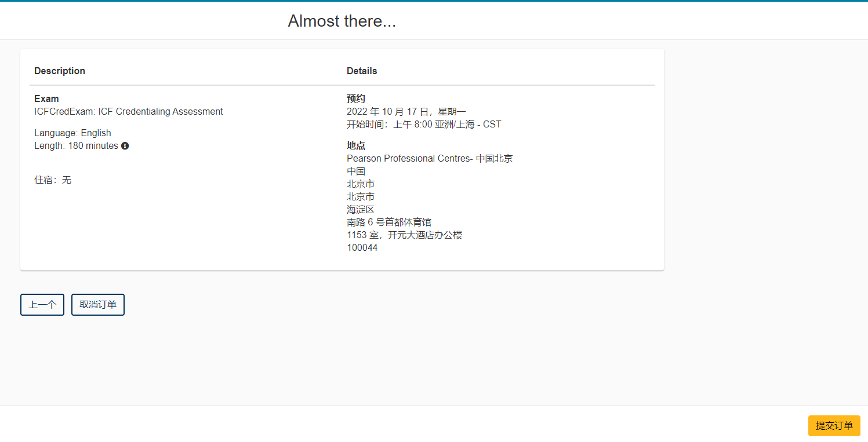The width and height of the screenshot is (868, 442).
Task: Click the 预约 appointment heading
Action: [x=356, y=98]
